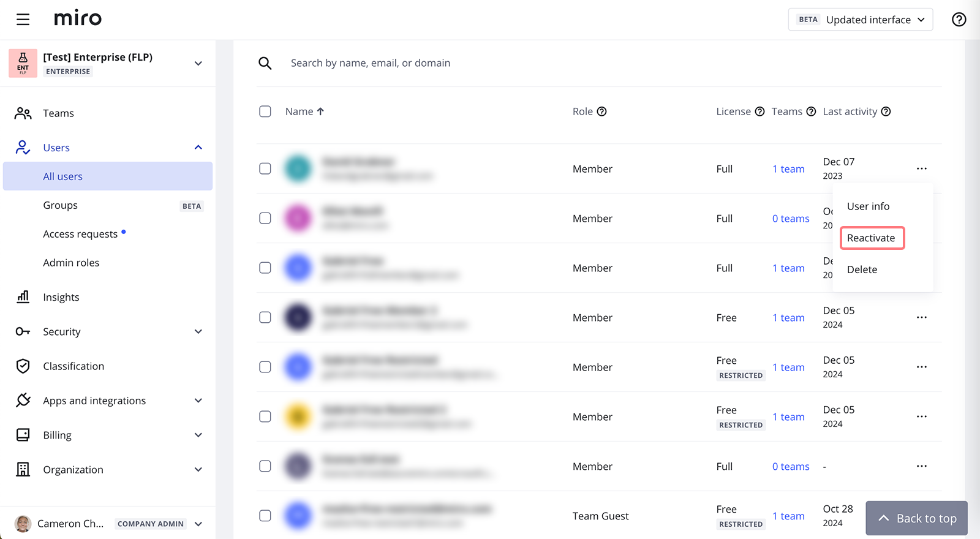Select Delete in the user menu
Image resolution: width=980 pixels, height=539 pixels.
862,269
